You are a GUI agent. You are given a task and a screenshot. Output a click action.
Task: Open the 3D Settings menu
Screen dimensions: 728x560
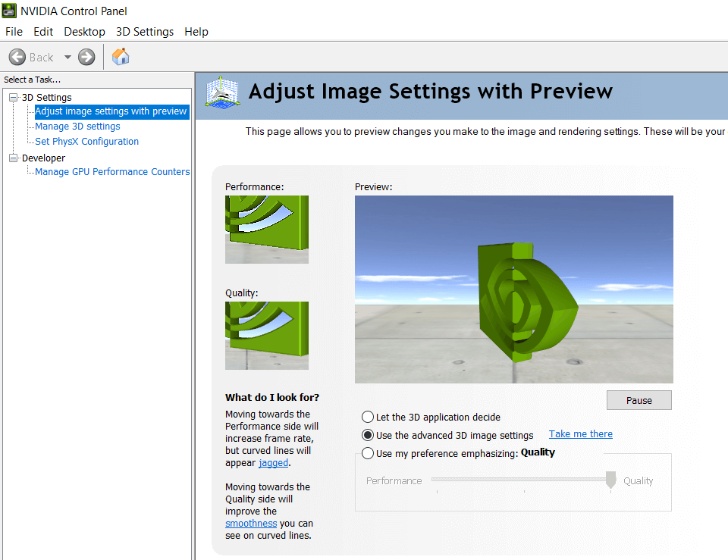coord(145,32)
